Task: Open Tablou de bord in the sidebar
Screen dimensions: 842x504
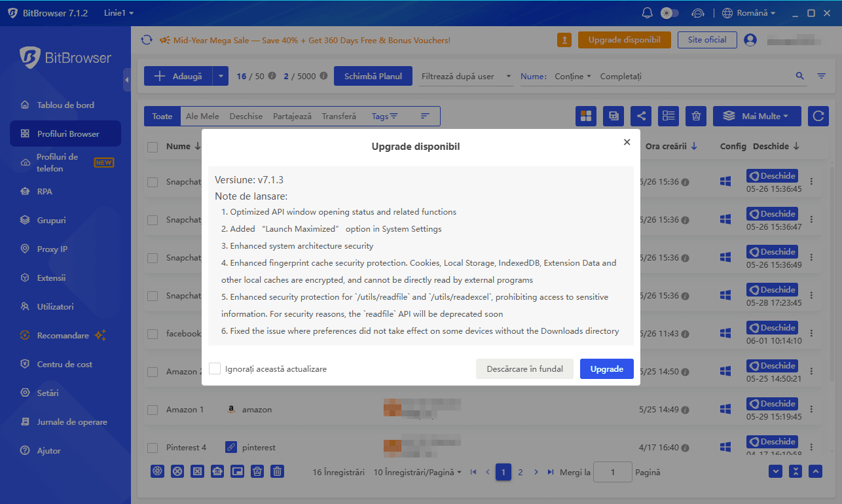Action: click(65, 105)
